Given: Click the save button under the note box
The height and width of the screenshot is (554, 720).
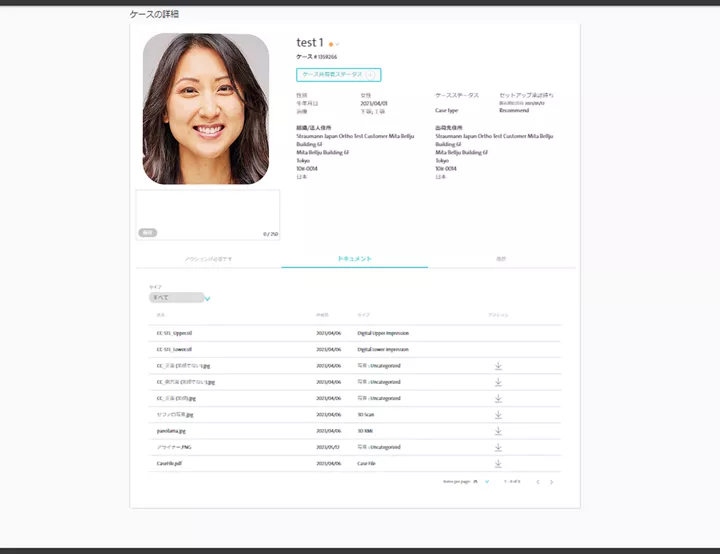Looking at the screenshot, I should tap(147, 232).
